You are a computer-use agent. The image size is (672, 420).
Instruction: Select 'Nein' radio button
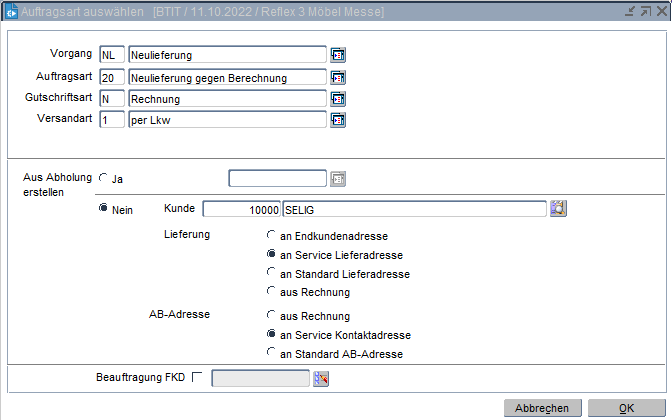(103, 208)
